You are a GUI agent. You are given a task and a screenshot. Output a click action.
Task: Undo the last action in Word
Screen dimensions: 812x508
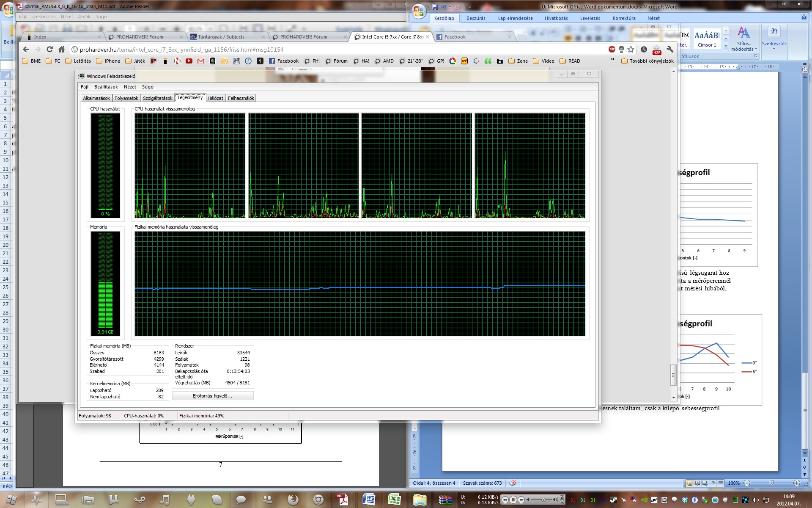[444, 7]
